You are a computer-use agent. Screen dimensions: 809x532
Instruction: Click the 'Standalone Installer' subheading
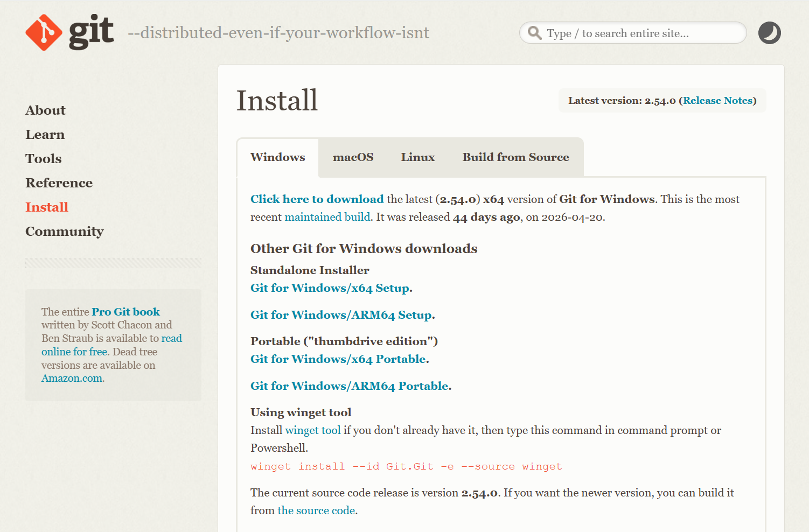[x=310, y=270]
